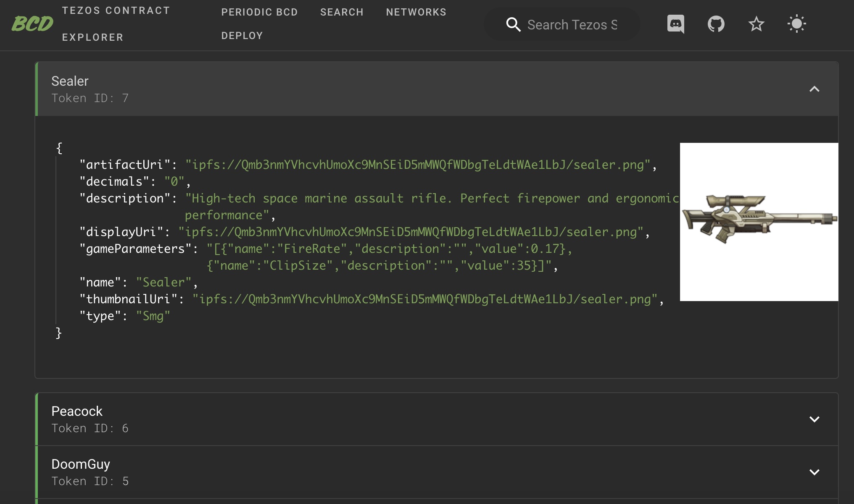The image size is (854, 504).
Task: Click the search magnifier icon
Action: (513, 24)
